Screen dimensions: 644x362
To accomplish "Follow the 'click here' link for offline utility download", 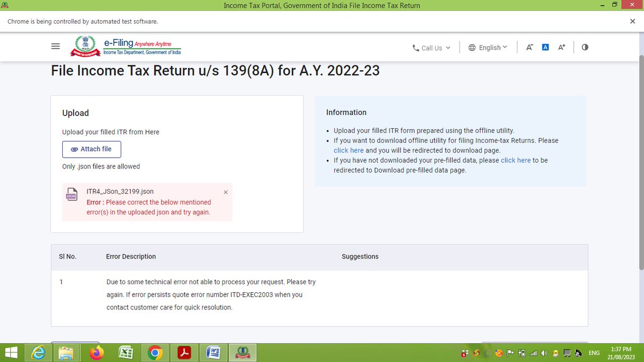I will pos(348,150).
